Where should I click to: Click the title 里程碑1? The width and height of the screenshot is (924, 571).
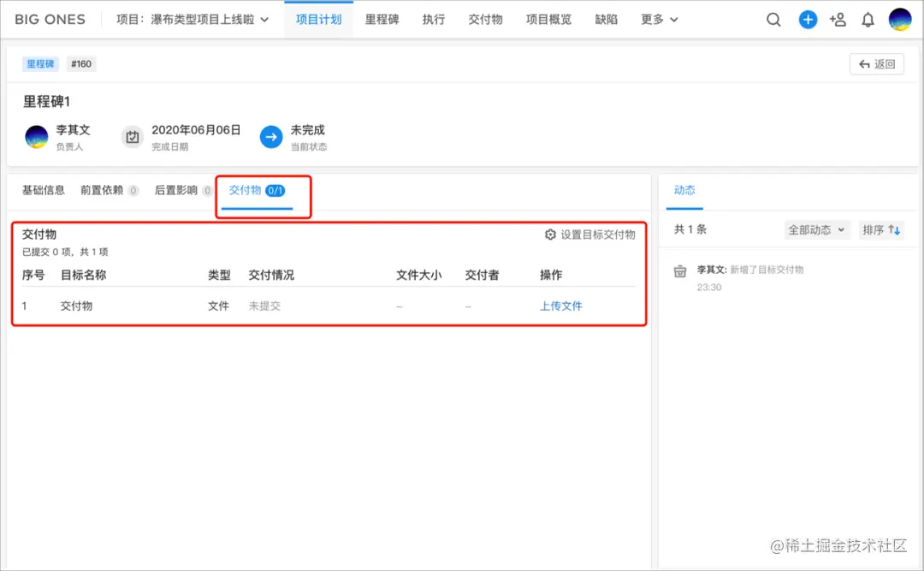[46, 102]
